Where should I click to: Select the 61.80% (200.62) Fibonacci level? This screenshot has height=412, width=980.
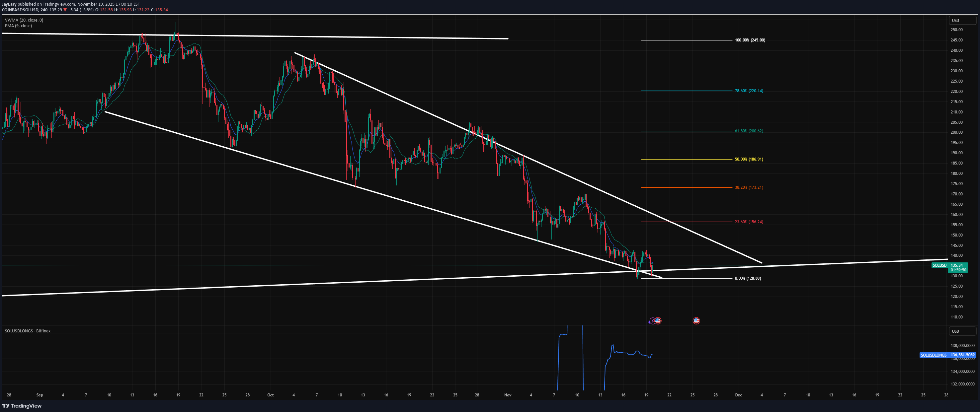coord(749,131)
